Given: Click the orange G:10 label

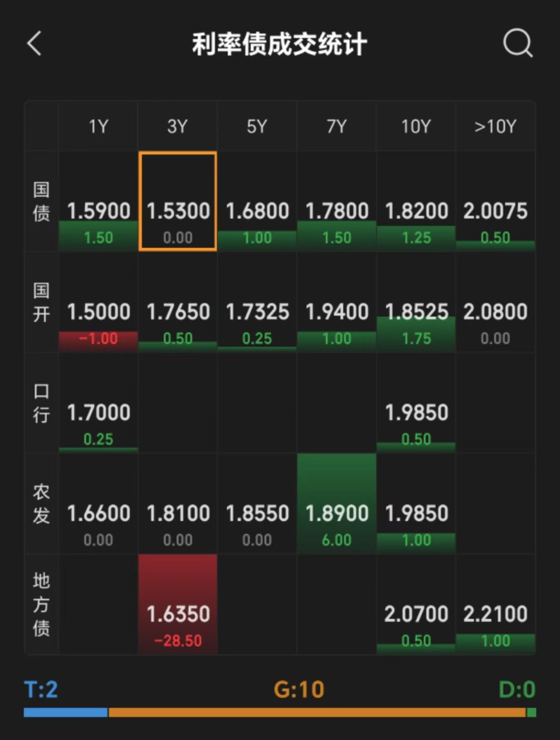Looking at the screenshot, I should coord(299,689).
